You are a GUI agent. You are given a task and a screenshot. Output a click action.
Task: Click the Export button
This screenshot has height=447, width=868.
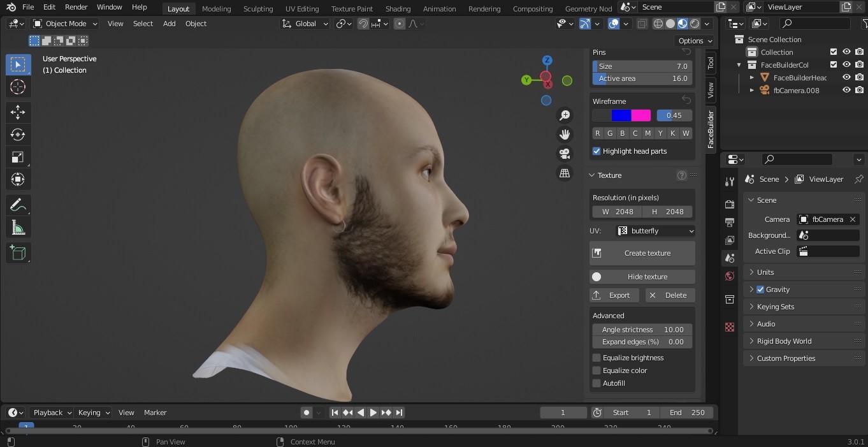(x=614, y=295)
